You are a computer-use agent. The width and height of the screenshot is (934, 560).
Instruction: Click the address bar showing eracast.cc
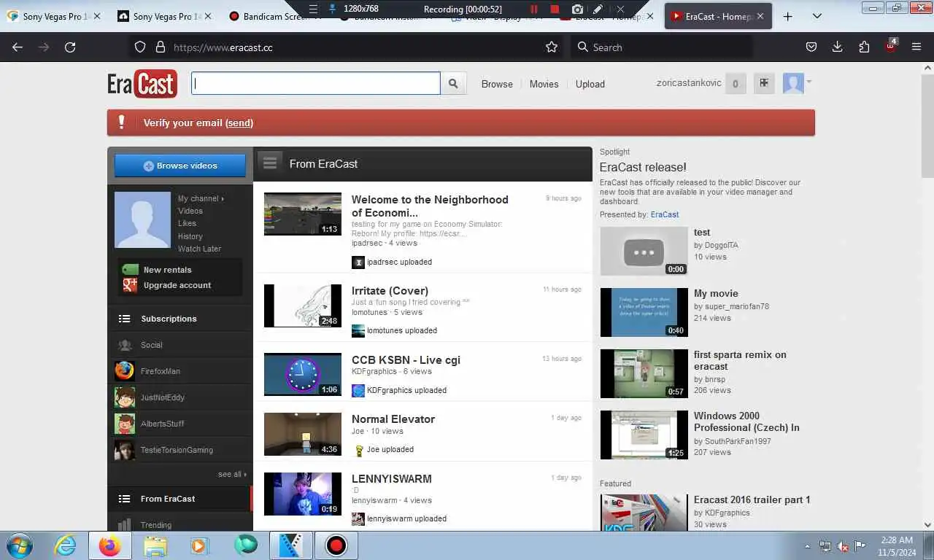tap(347, 47)
